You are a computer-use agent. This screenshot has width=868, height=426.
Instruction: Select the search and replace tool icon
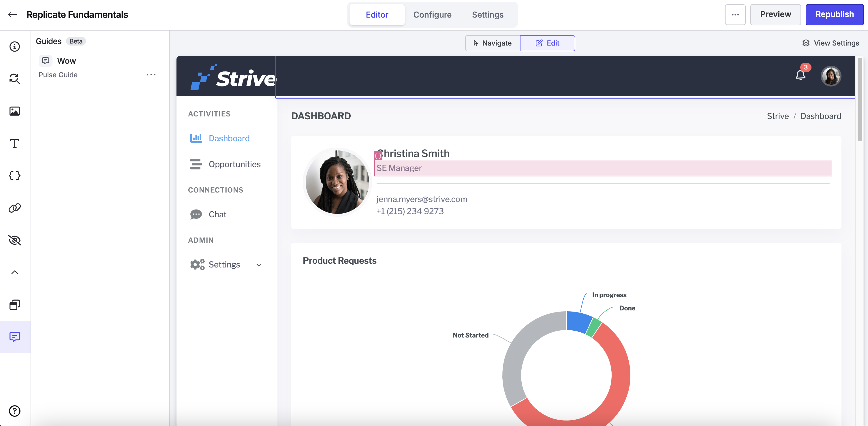(x=14, y=79)
